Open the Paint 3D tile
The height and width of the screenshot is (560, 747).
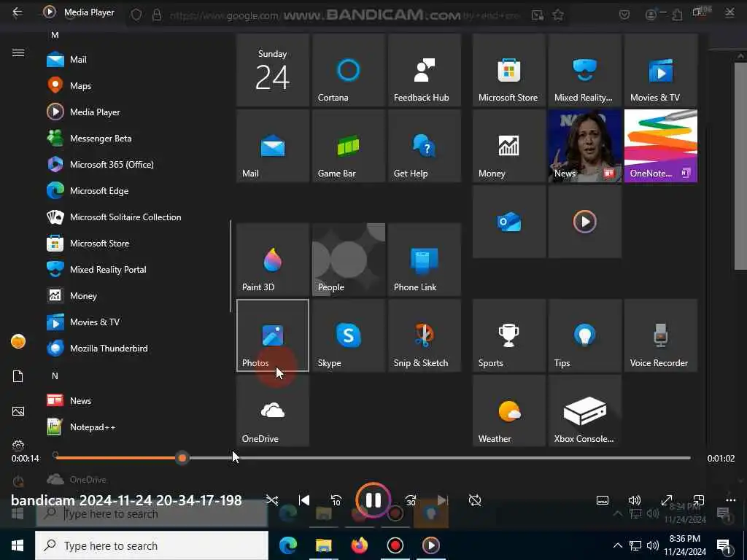click(x=273, y=260)
